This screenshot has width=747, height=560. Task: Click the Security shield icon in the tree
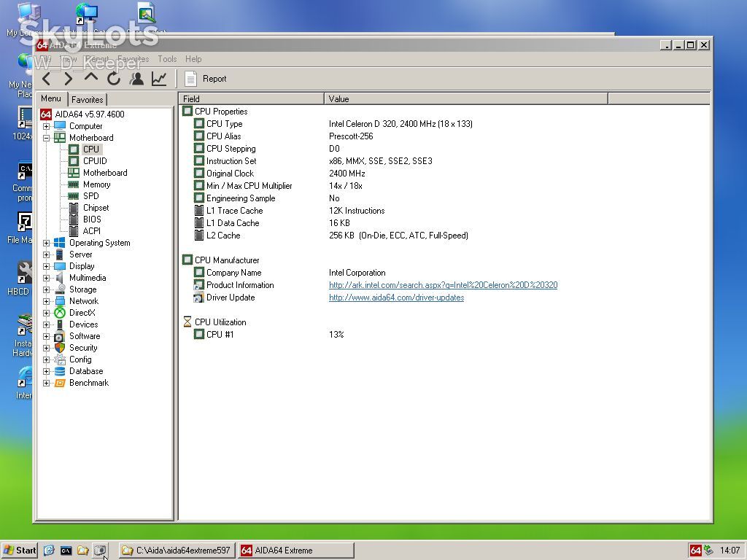pyautogui.click(x=60, y=348)
